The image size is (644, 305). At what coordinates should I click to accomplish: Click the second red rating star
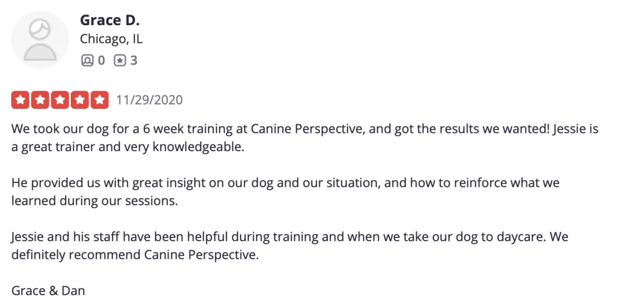tap(40, 100)
